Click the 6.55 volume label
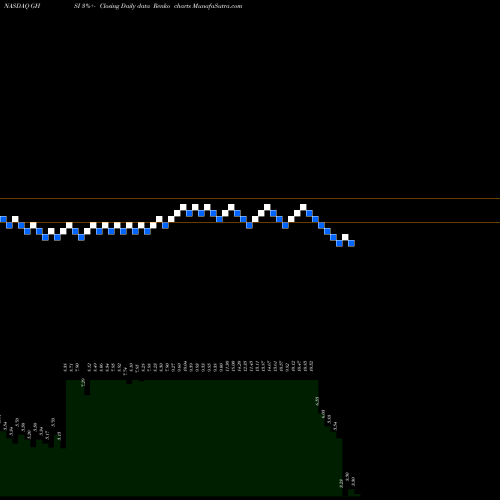 317,401
